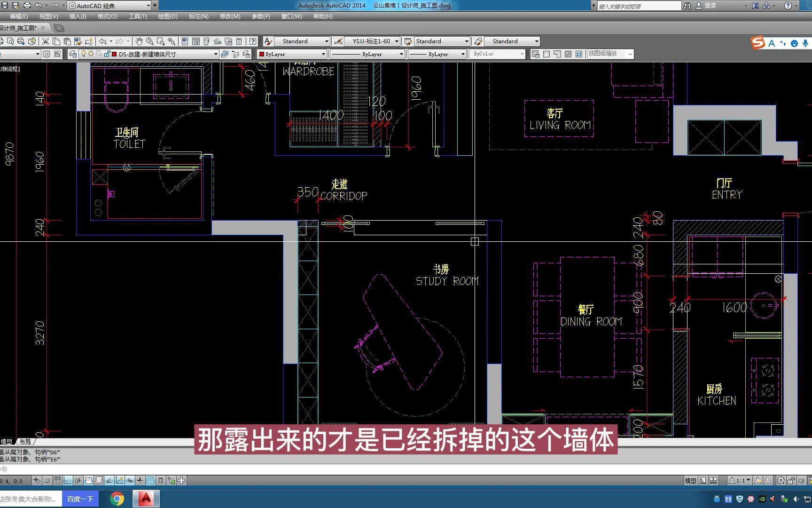The image size is (812, 508).
Task: Click the AutoCAD icon on the taskbar
Action: click(x=146, y=499)
